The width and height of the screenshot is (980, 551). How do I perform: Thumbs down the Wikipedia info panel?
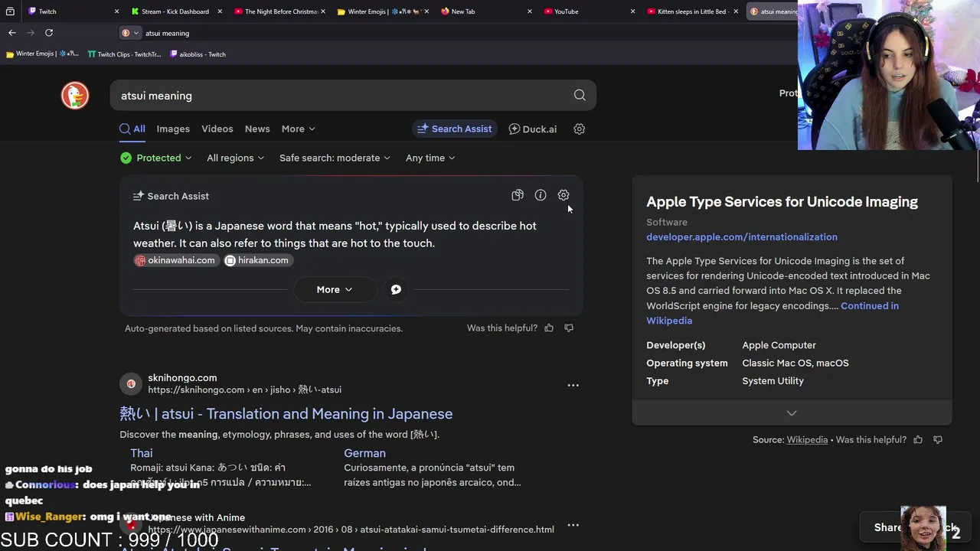(x=938, y=440)
